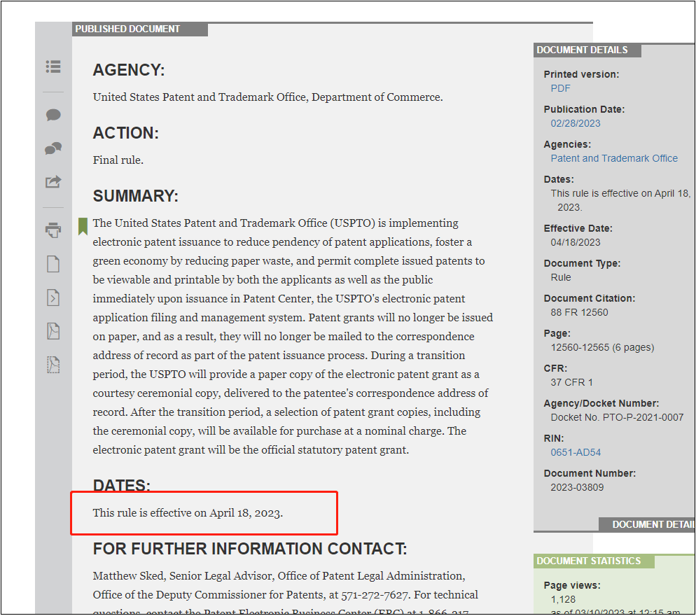Image resolution: width=696 pixels, height=616 pixels.
Task: Click the share document icon
Action: (x=53, y=182)
